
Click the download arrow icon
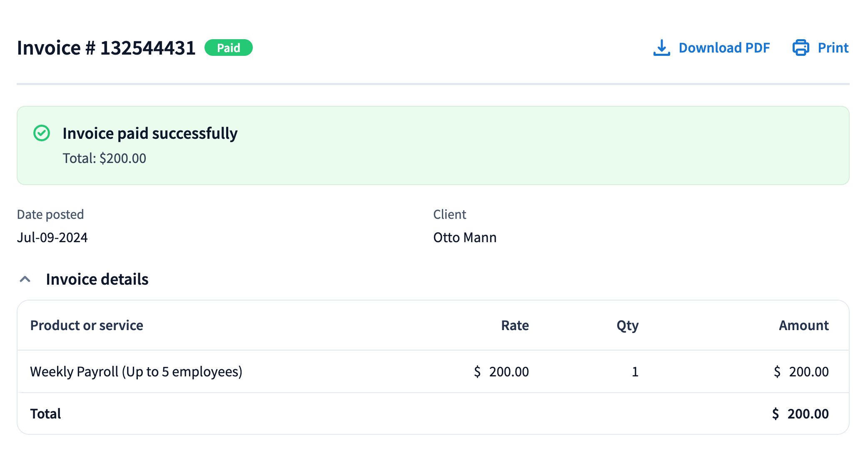(x=661, y=48)
